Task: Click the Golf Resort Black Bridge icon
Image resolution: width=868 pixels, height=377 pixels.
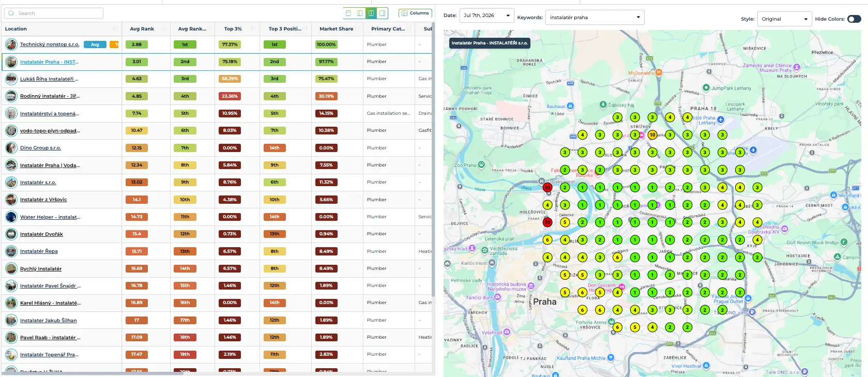Action: coord(844,242)
